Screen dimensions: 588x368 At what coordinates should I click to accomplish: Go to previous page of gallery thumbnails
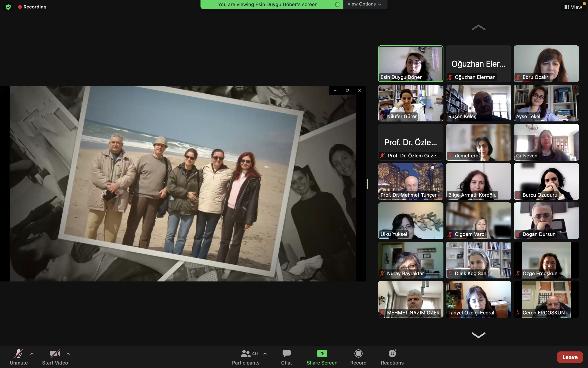pyautogui.click(x=478, y=28)
